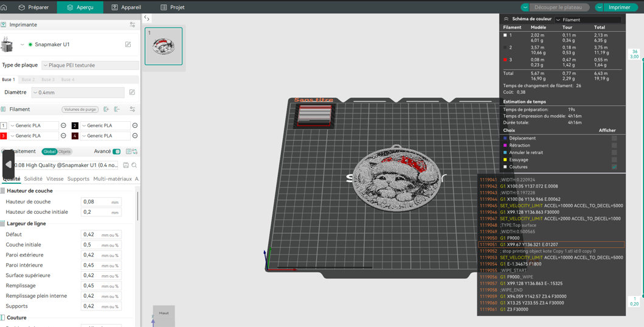644x327 pixels.
Task: Open filament settings sliders icon
Action: click(x=132, y=110)
